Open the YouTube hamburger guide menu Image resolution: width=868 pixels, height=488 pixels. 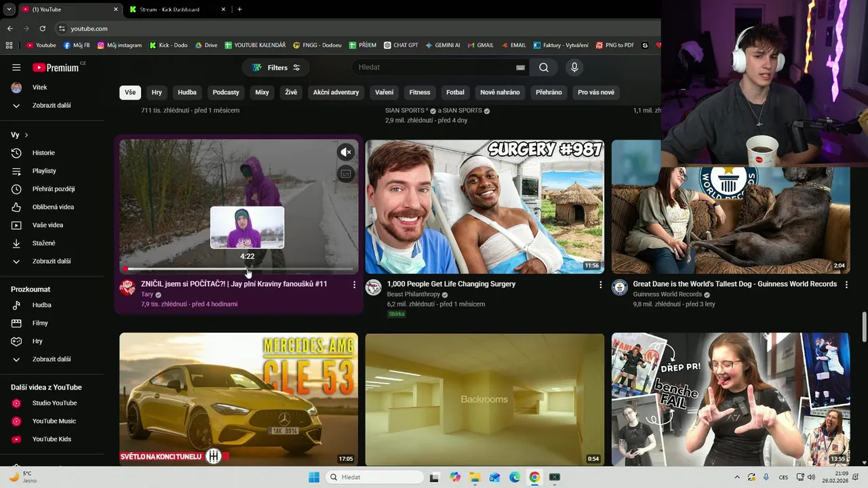16,68
